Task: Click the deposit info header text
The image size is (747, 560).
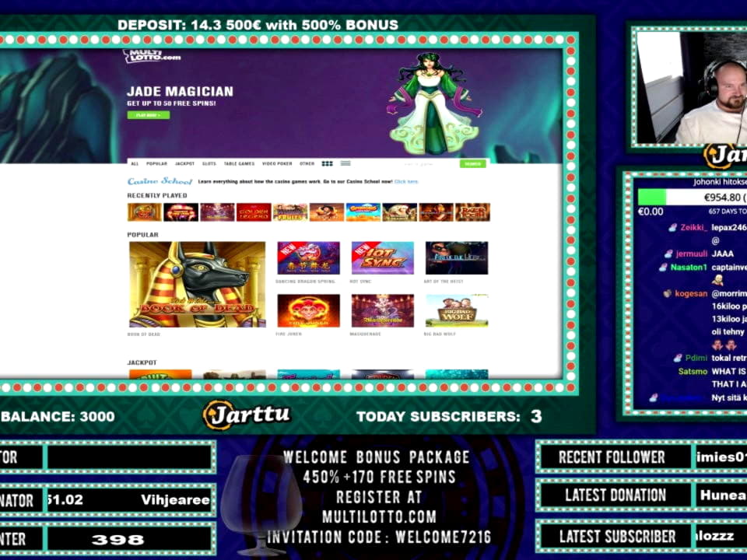Action: [x=258, y=25]
